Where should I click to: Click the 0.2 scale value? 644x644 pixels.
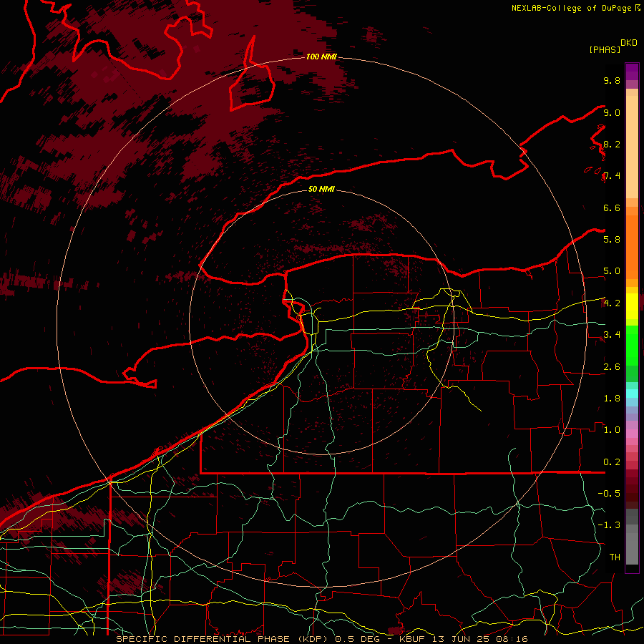coord(612,462)
